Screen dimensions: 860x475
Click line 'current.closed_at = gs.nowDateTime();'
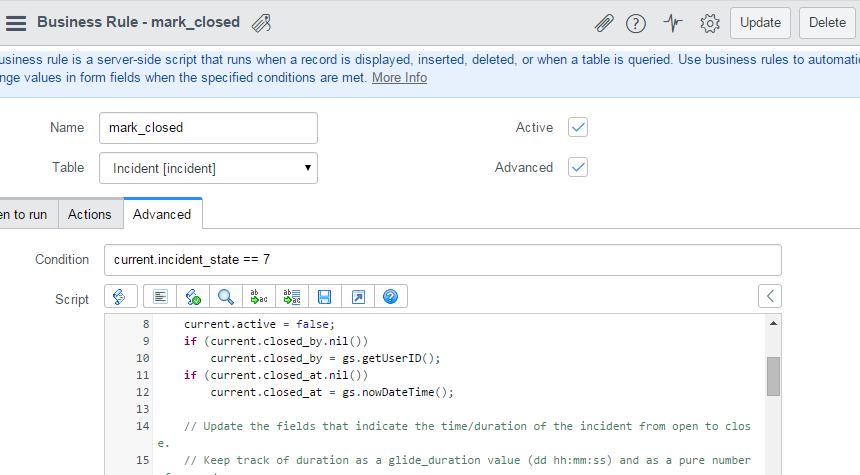(332, 392)
